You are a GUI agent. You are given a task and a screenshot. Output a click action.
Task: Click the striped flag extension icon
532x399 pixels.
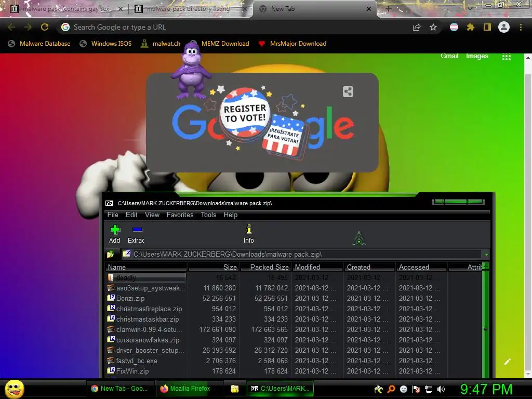[x=454, y=27]
